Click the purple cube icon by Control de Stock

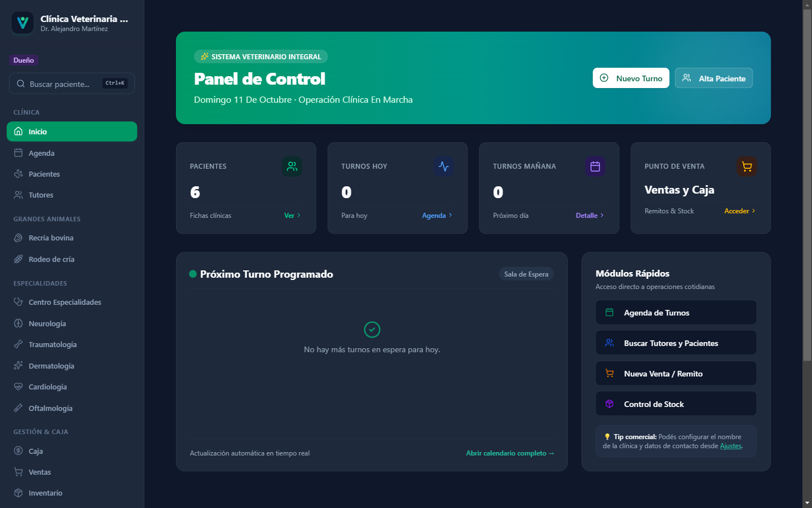point(610,404)
